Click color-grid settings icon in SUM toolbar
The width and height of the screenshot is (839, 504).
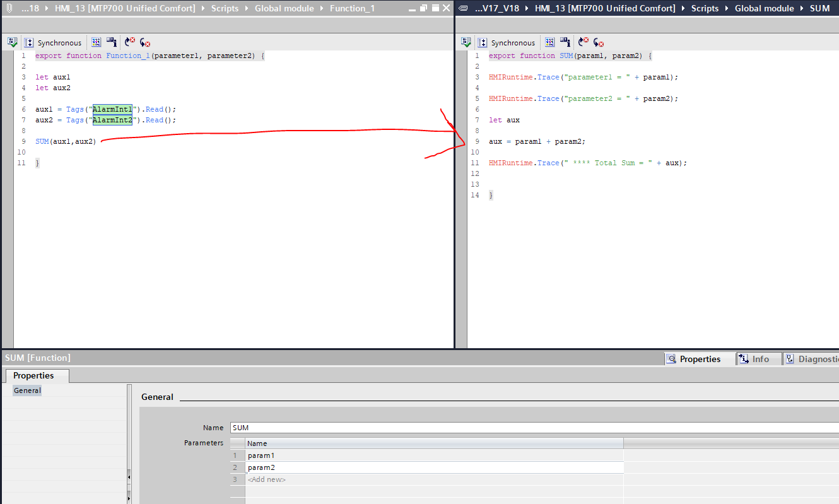click(549, 42)
